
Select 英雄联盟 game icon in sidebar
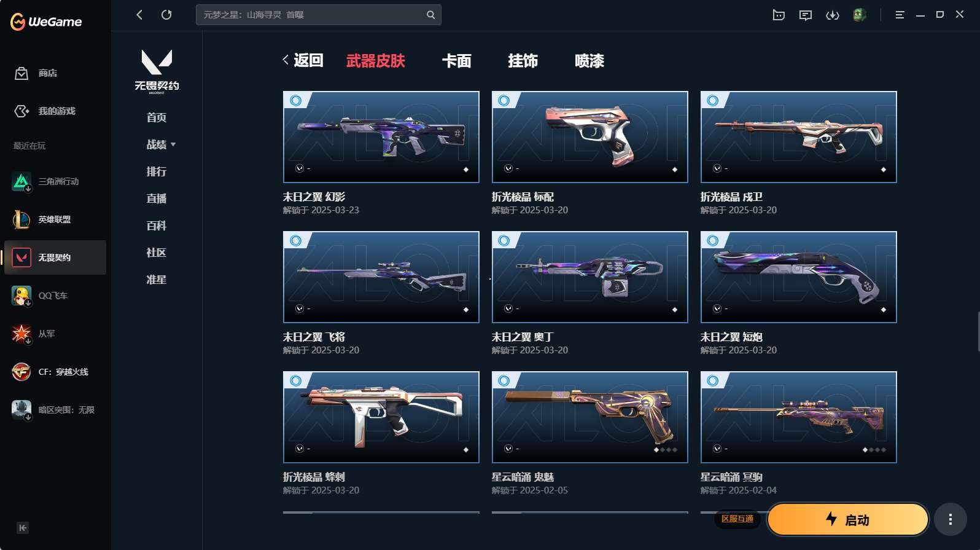click(x=21, y=219)
